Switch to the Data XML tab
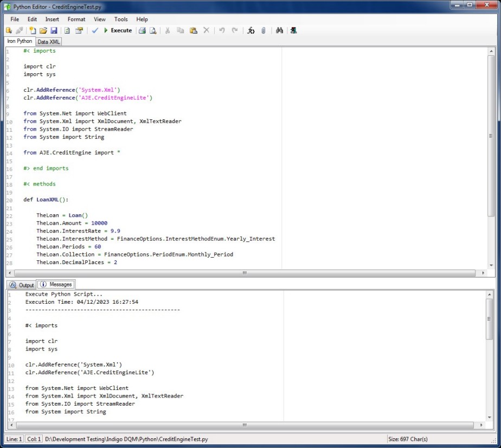Image resolution: width=501 pixels, height=448 pixels. (x=49, y=42)
